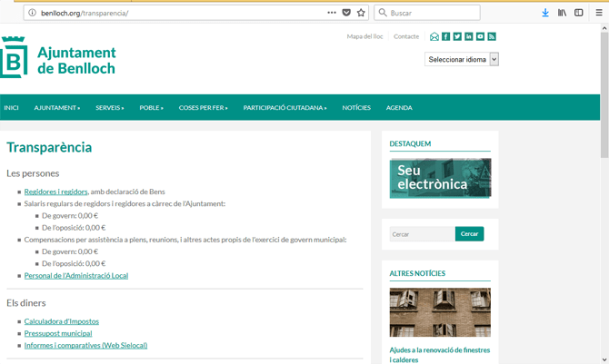Open the YouTube social icon

coord(480,36)
